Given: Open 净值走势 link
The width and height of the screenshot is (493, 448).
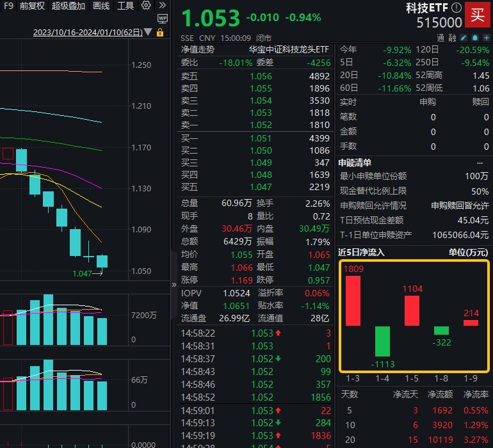Looking at the screenshot, I should (x=198, y=49).
